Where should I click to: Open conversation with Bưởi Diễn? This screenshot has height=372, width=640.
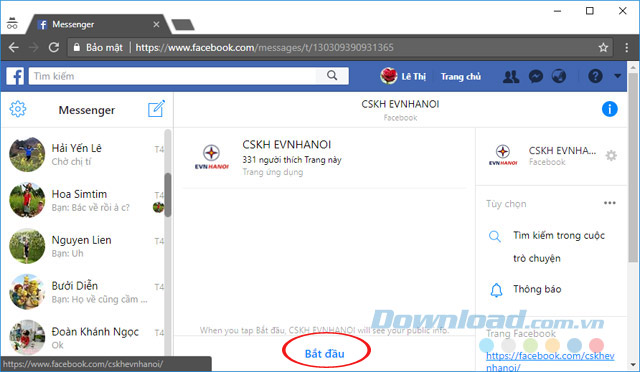point(86,292)
